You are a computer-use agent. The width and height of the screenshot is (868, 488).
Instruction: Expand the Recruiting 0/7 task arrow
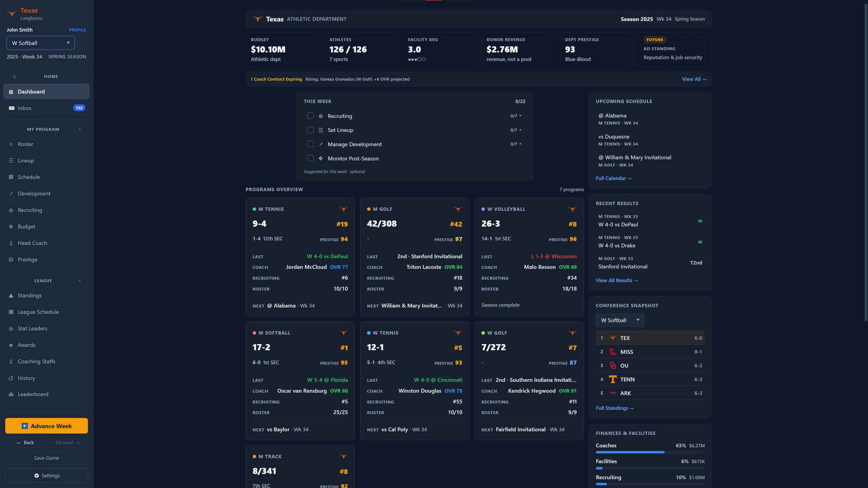coord(520,116)
